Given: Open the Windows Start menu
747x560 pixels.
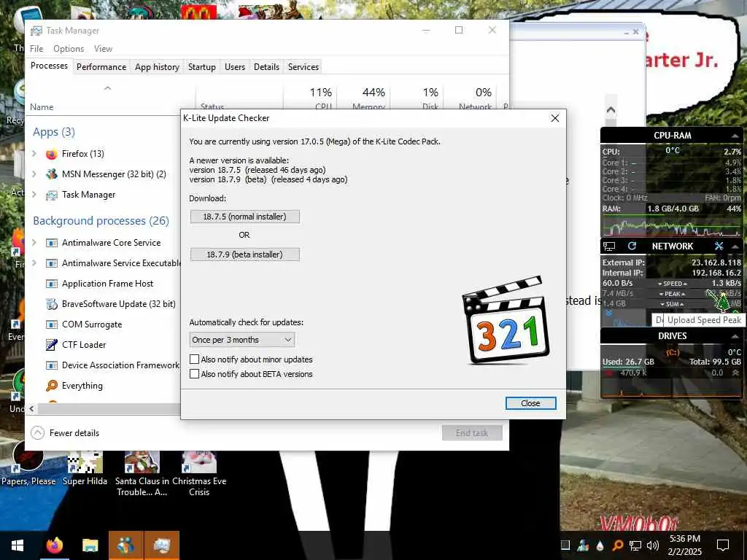Looking at the screenshot, I should click(18, 545).
